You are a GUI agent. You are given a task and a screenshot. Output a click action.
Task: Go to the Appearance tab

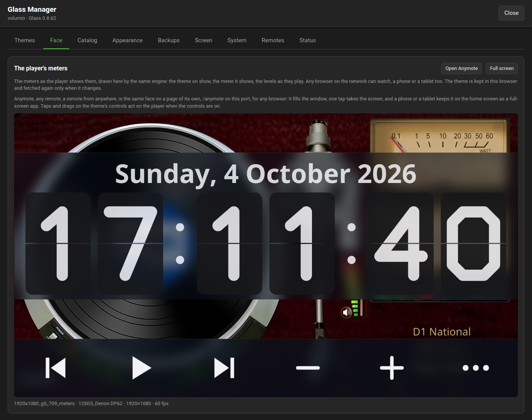click(128, 40)
